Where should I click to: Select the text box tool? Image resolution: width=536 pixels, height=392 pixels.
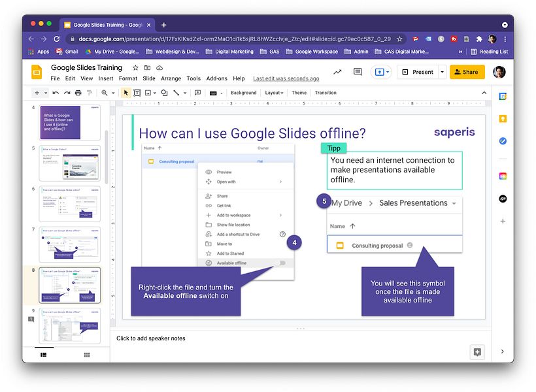click(137, 93)
